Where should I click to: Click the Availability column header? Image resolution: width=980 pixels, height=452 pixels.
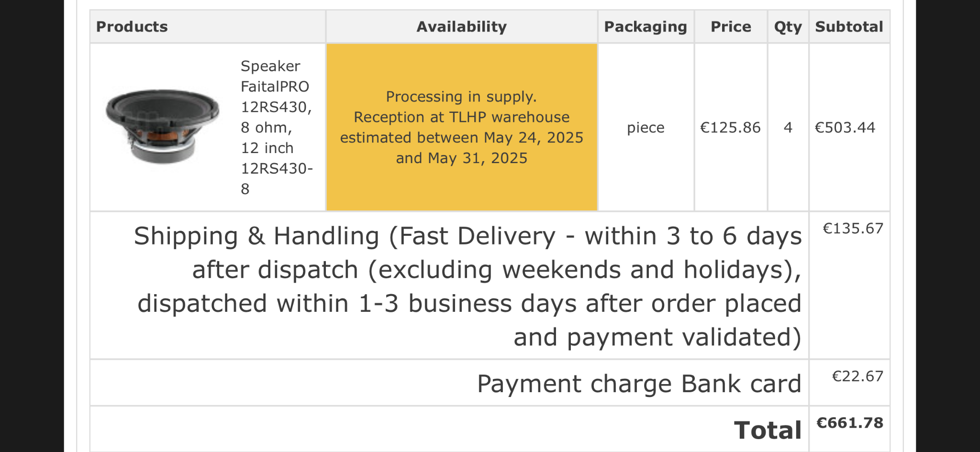tap(461, 27)
